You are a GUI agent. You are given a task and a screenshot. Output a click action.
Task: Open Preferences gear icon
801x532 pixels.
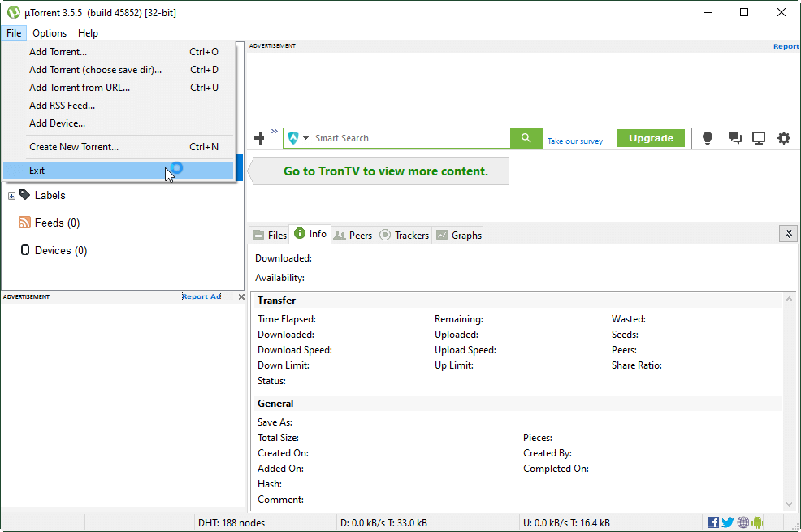click(784, 138)
